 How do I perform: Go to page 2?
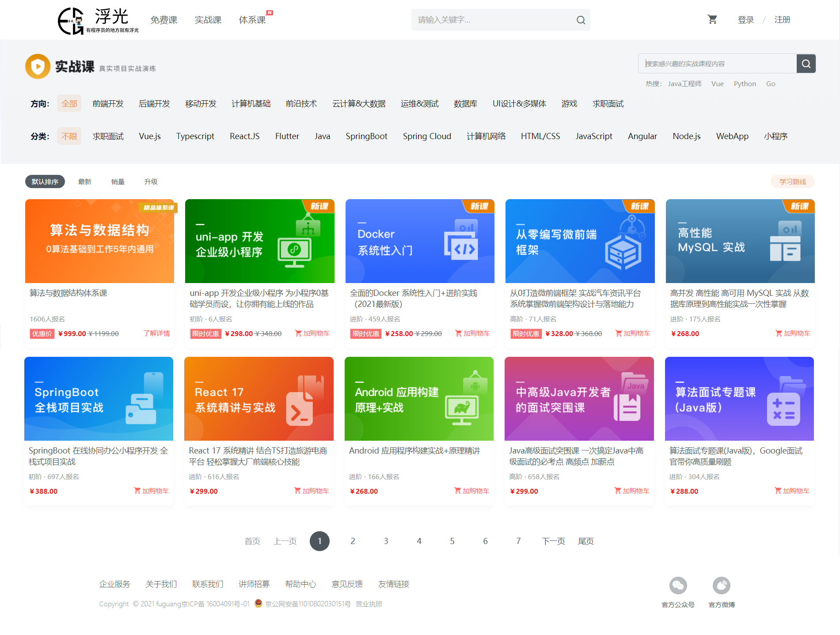pos(353,541)
